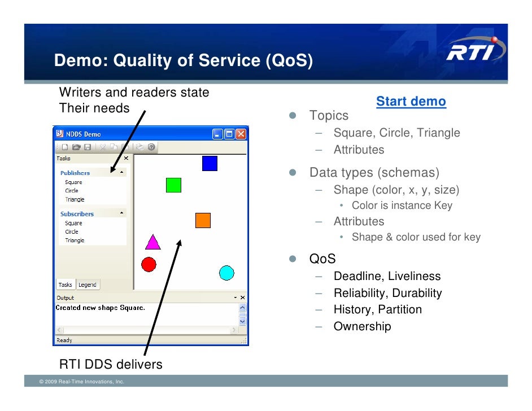
Task: Click the Save floppy disk icon
Action: [88, 147]
